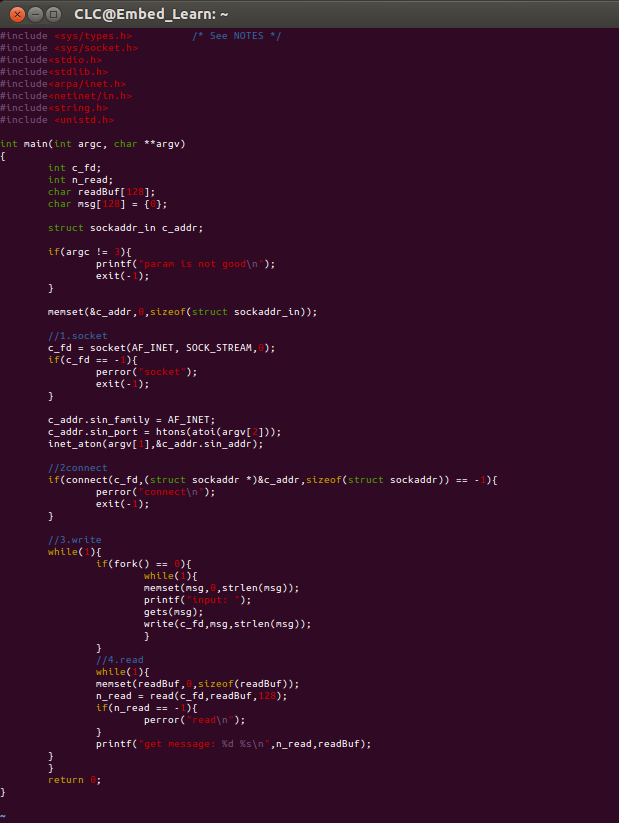Click the printf "param is not good\n" line
The height and width of the screenshot is (823, 619).
tap(185, 264)
